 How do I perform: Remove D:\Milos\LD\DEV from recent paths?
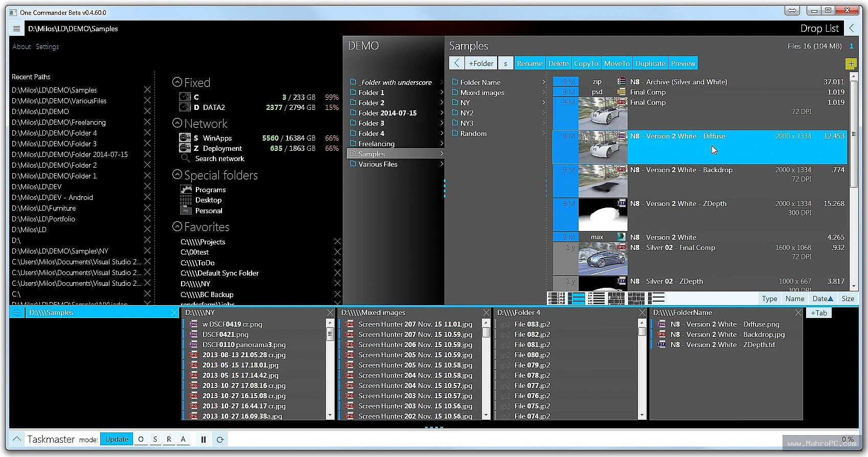pyautogui.click(x=147, y=187)
